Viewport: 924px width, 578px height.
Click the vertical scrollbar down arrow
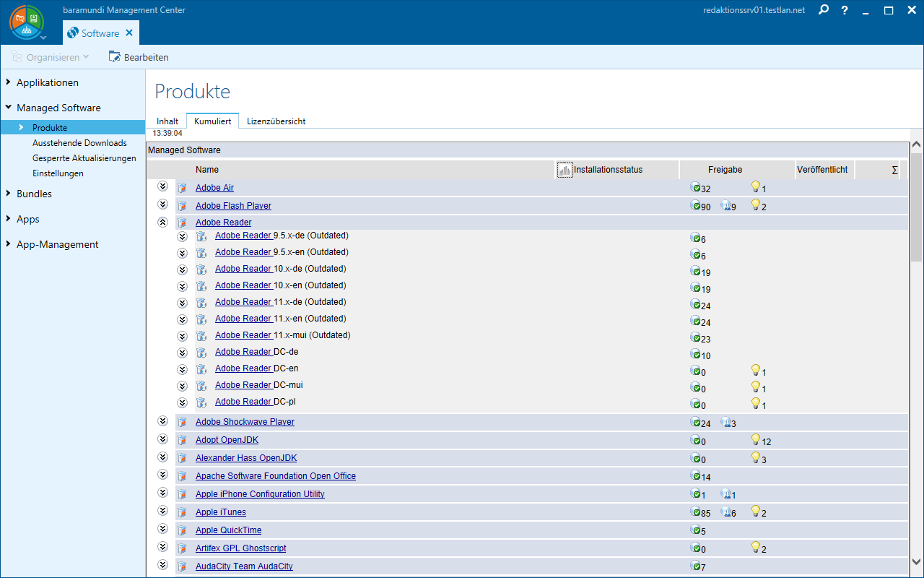917,561
